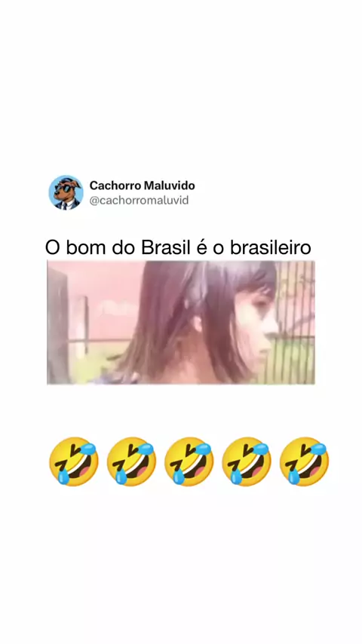Click the letter "O" starting the caption
This screenshot has width=362, height=644.
(53, 248)
